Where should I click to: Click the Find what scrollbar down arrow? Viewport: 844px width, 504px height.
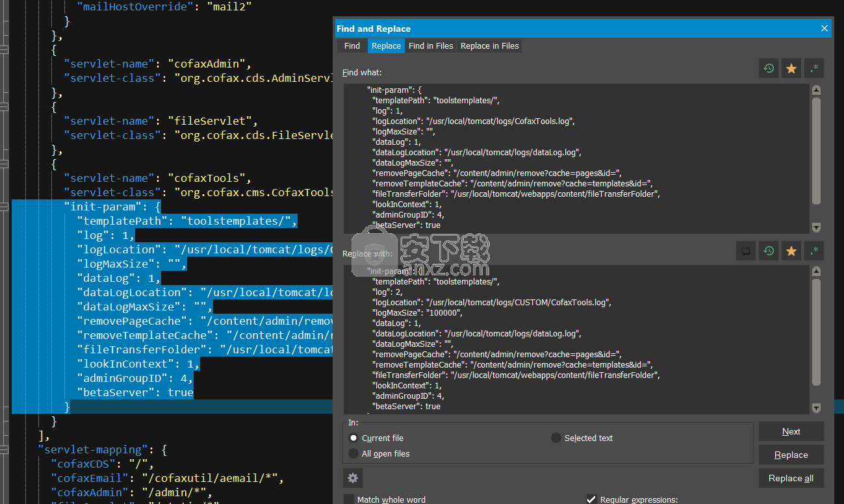point(816,227)
